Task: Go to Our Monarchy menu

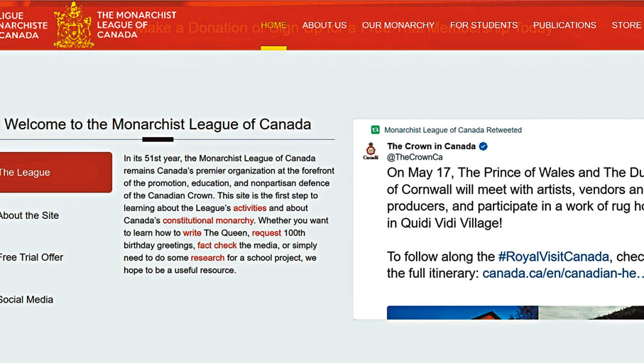Action: click(x=398, y=26)
